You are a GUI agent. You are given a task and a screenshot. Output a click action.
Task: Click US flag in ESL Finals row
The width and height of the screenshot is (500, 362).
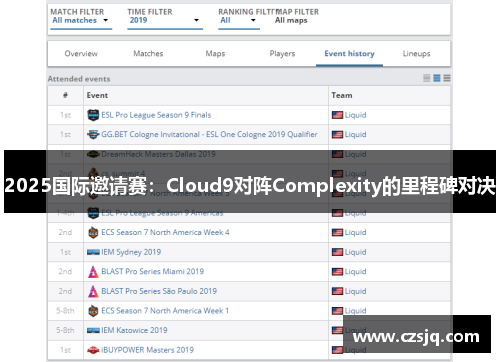coord(337,115)
